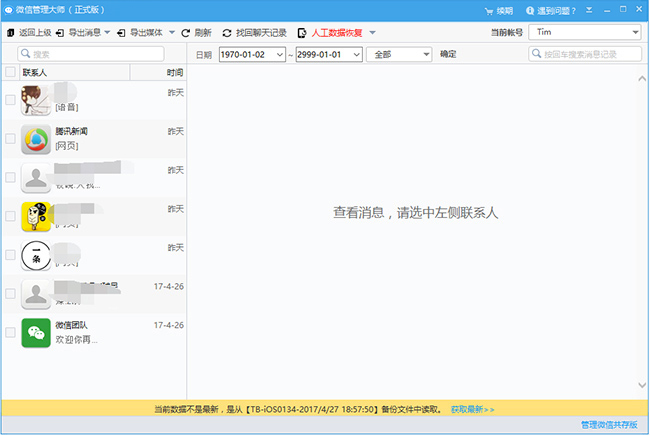This screenshot has height=435, width=650.
Task: Click the 找回聊天记录 recover chat icon
Action: click(x=227, y=33)
